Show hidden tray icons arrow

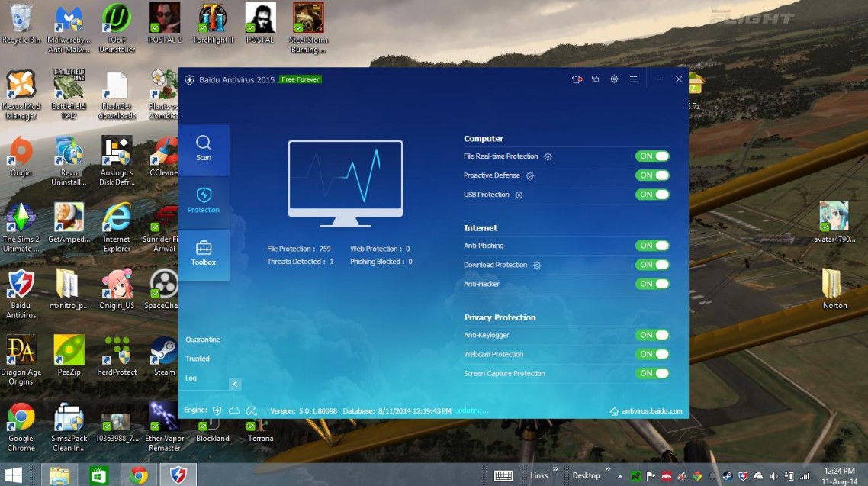click(x=620, y=476)
